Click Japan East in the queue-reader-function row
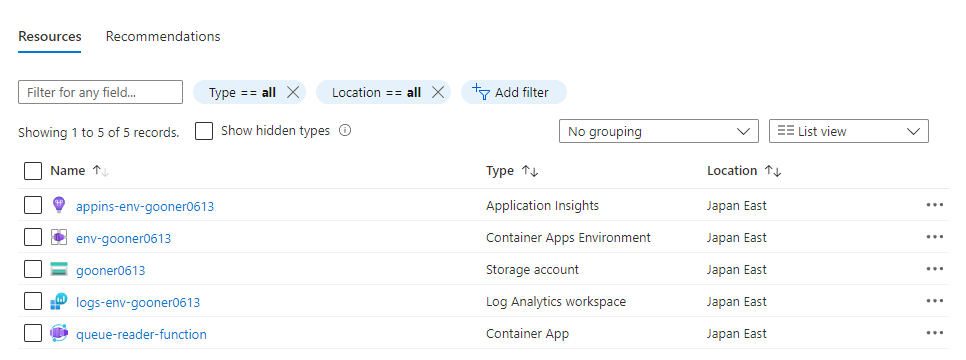This screenshot has height=360, width=966. coord(737,333)
